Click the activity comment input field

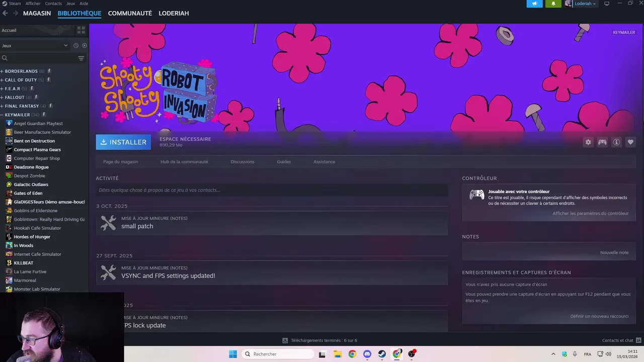(272, 190)
